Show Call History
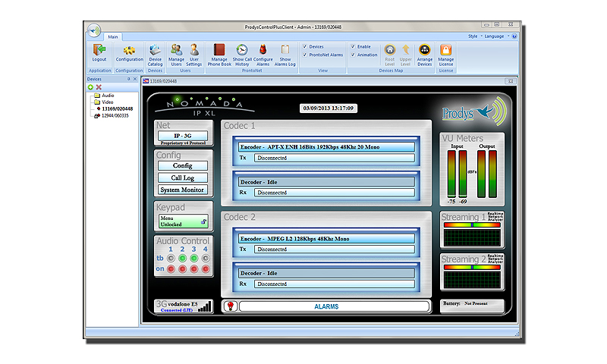 pyautogui.click(x=242, y=52)
